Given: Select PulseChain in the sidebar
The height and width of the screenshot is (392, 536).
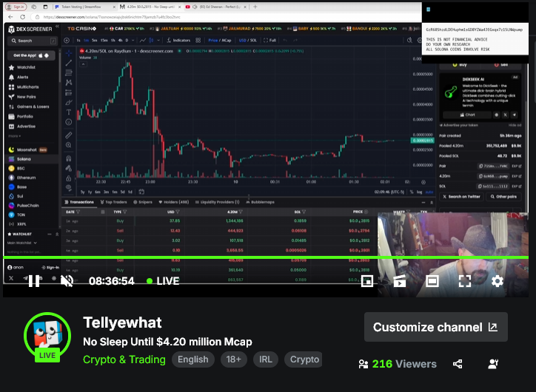Looking at the screenshot, I should coord(24,206).
